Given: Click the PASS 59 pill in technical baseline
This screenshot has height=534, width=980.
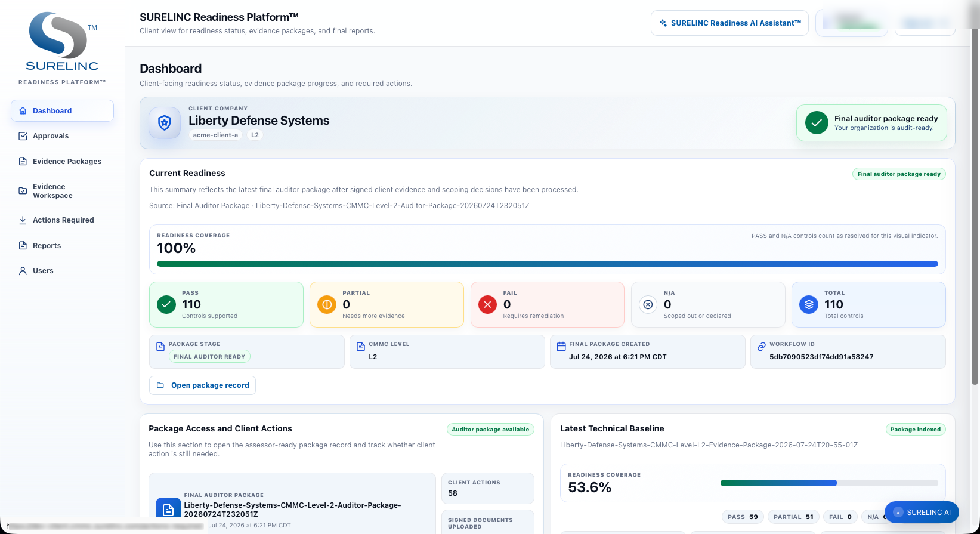Looking at the screenshot, I should [743, 517].
